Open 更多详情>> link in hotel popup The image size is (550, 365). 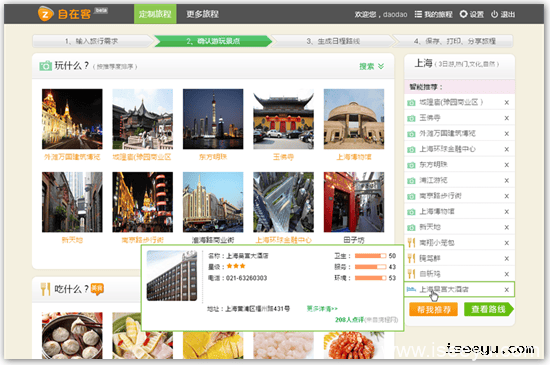(322, 309)
